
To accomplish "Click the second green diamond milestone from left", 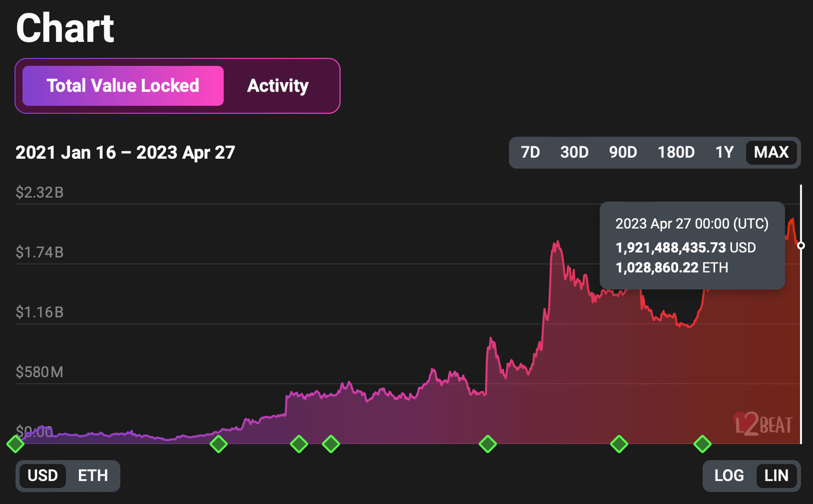I will pos(219,444).
